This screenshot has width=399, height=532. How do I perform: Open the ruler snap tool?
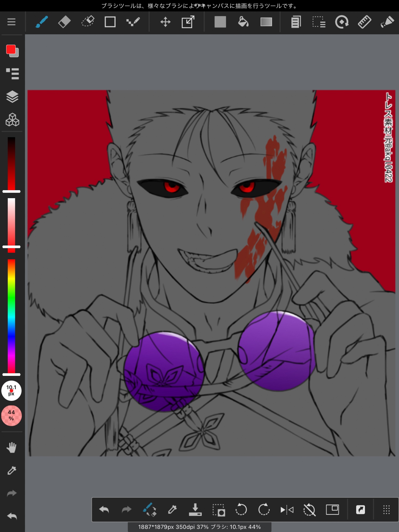pos(364,22)
